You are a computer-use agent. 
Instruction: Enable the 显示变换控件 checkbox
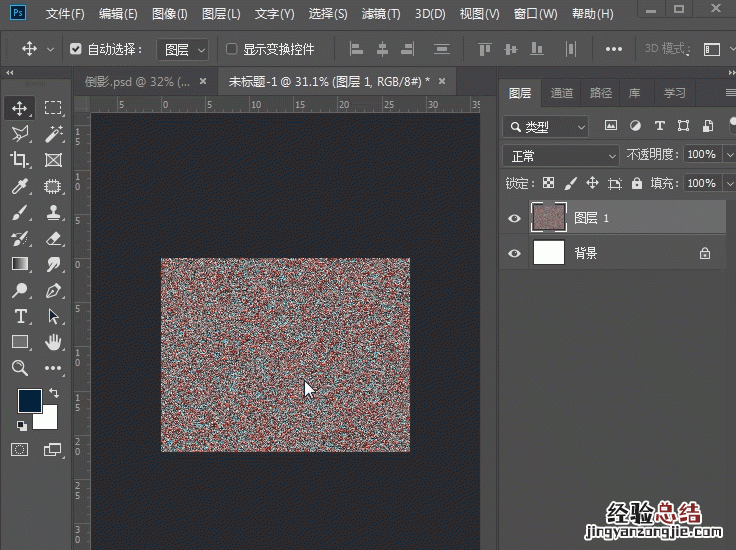coord(231,49)
